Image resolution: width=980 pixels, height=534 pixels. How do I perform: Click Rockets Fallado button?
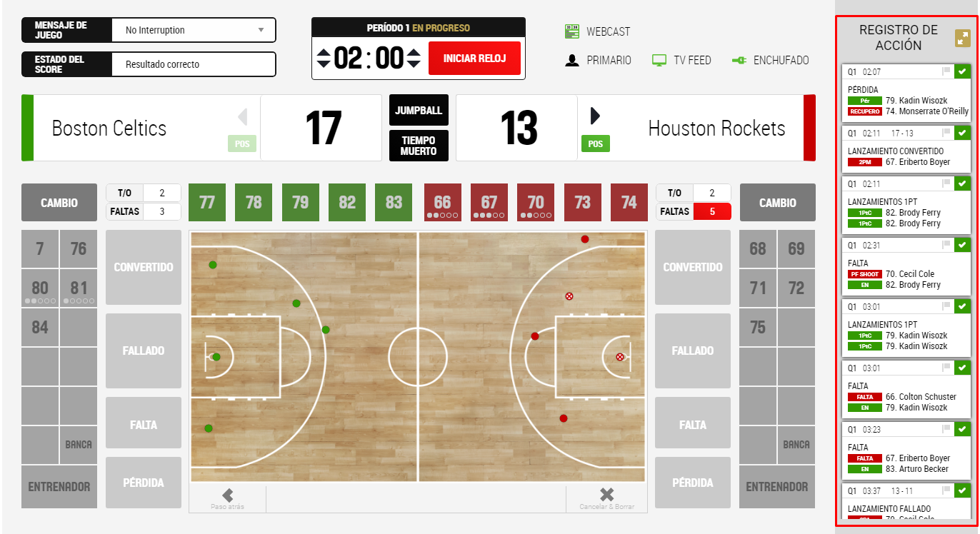click(693, 351)
